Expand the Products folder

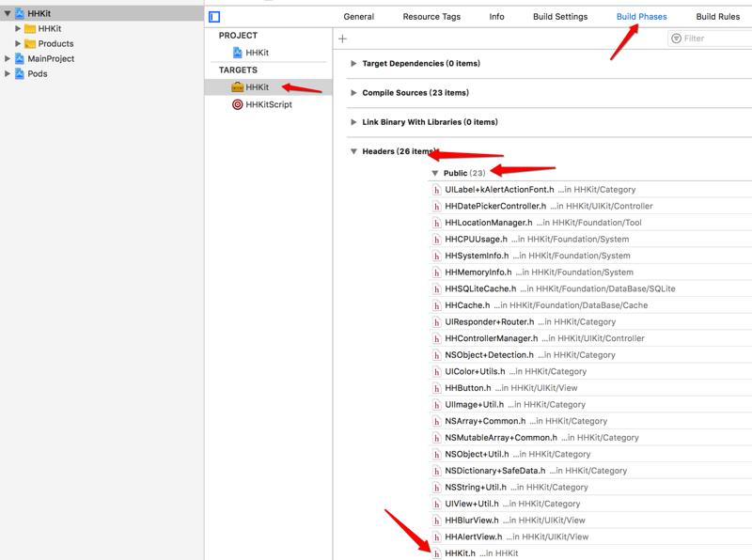coord(18,43)
